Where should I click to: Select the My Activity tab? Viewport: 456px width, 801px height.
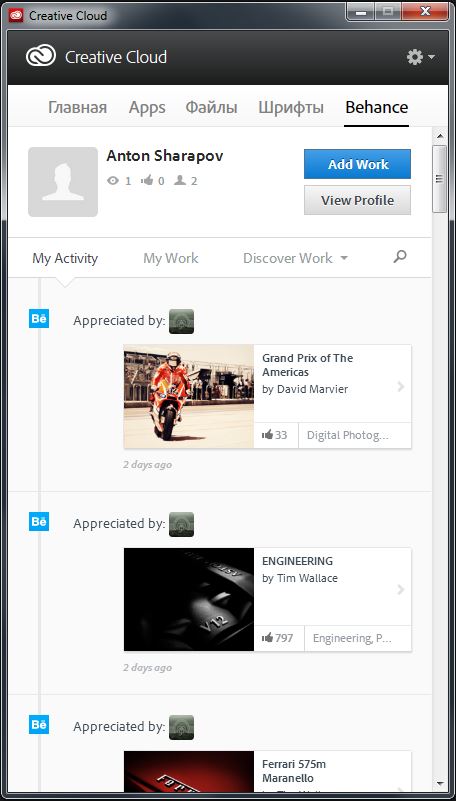coord(65,258)
